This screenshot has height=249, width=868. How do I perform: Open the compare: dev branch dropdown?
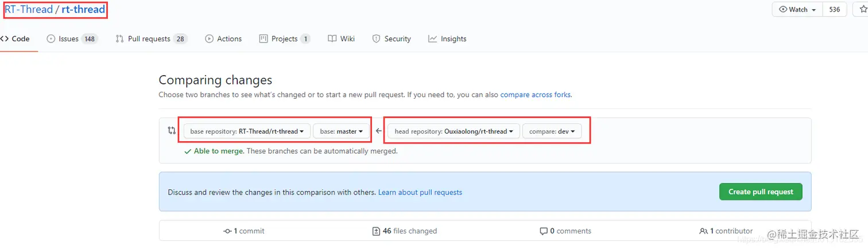click(x=552, y=131)
